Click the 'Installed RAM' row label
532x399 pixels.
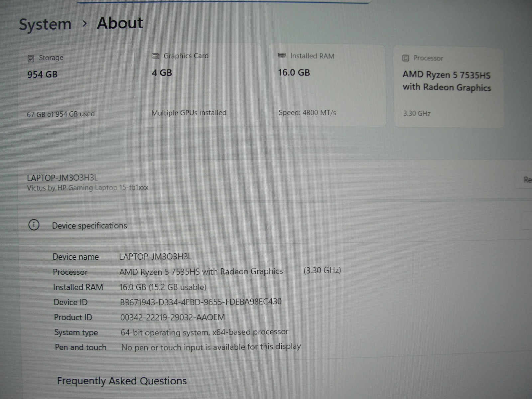78,287
